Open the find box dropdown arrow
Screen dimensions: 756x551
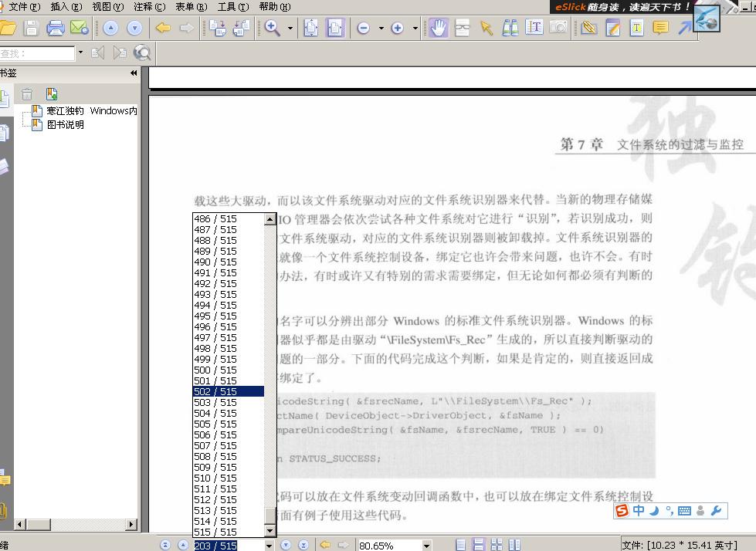coord(80,52)
